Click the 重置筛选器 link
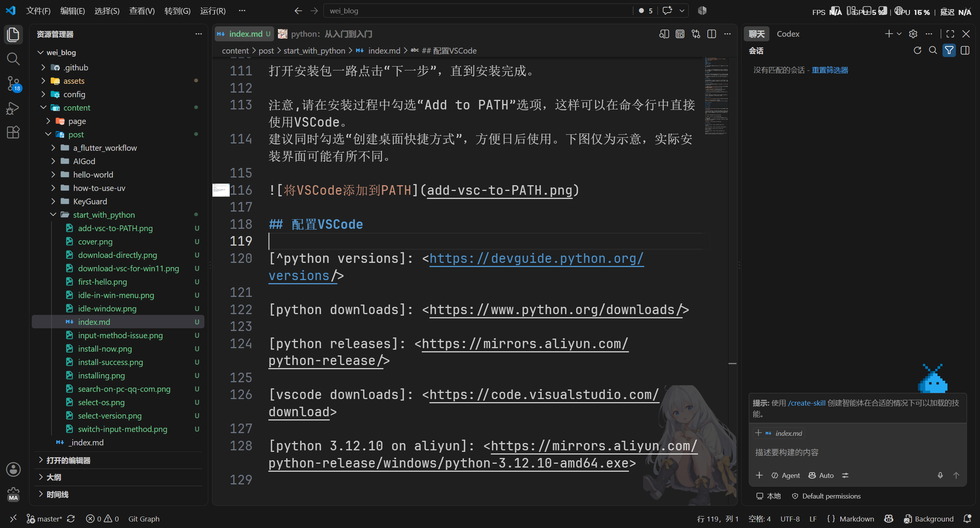The image size is (980, 528). click(830, 70)
